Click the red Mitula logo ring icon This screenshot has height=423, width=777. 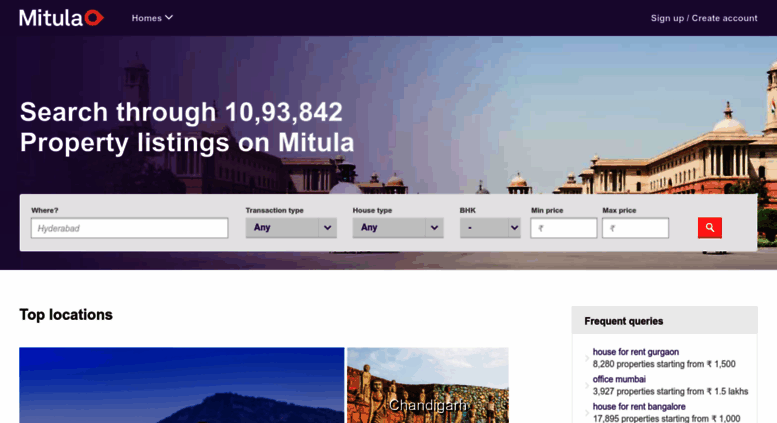[x=94, y=18]
